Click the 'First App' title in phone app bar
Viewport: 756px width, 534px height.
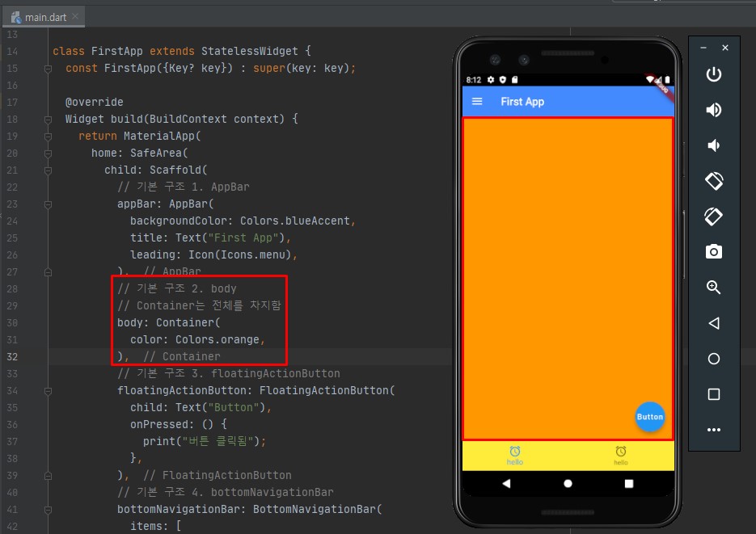coord(522,102)
